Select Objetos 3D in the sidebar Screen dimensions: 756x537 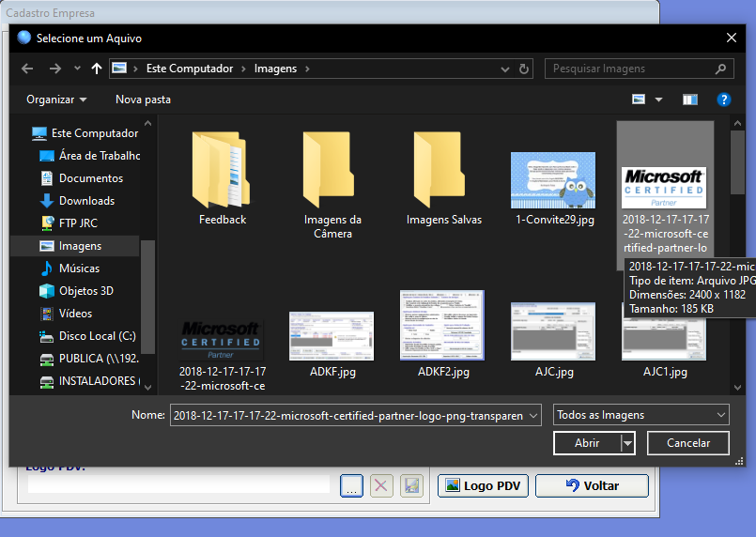coord(77,291)
